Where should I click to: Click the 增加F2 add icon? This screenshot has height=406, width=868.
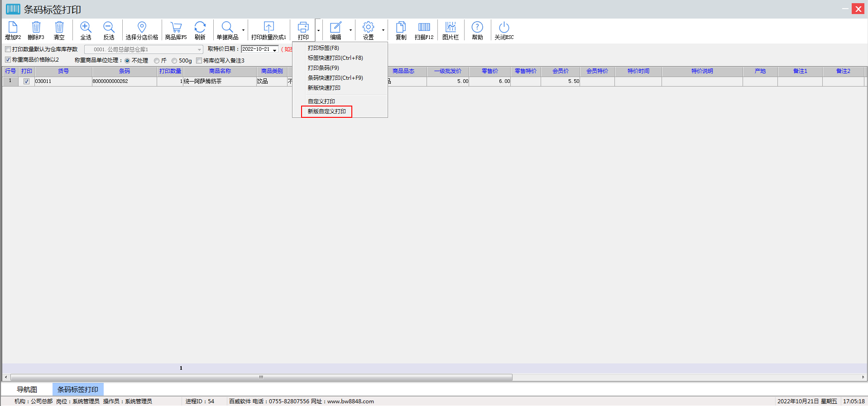pyautogui.click(x=13, y=28)
